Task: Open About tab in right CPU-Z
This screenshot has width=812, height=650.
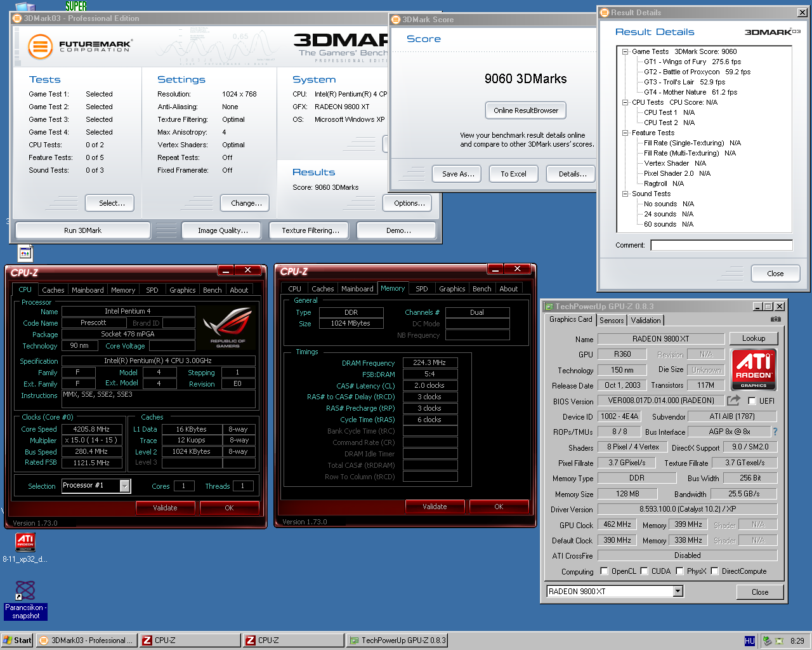Action: tap(509, 289)
